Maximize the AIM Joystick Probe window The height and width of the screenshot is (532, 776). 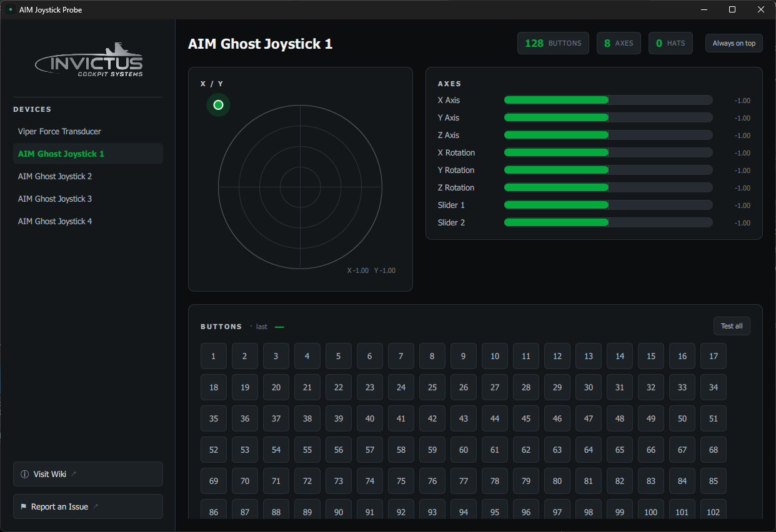coord(732,9)
